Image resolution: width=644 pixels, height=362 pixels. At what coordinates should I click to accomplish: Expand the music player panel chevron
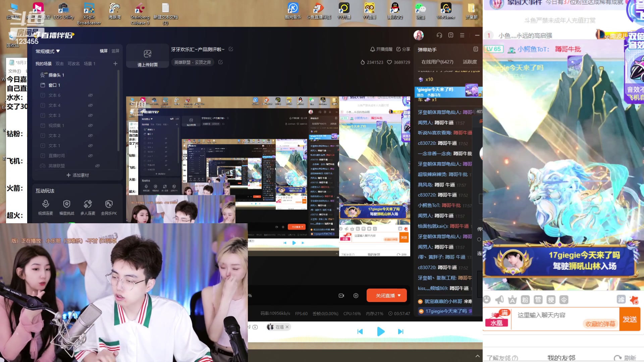coord(478,356)
